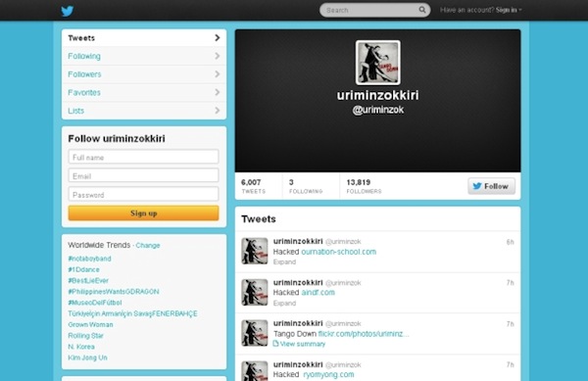The height and width of the screenshot is (381, 588).
Task: Click the 13,819 Followers stat
Action: point(364,186)
